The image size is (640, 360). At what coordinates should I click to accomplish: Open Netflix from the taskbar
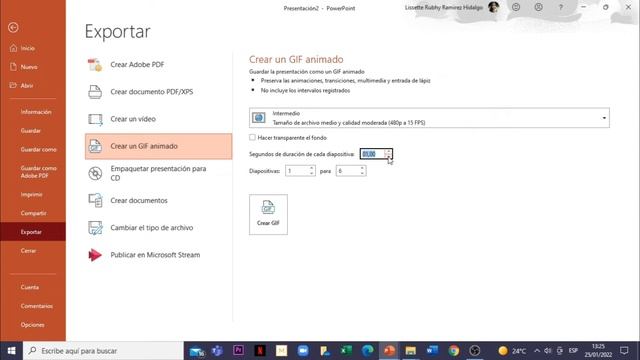[x=260, y=351]
